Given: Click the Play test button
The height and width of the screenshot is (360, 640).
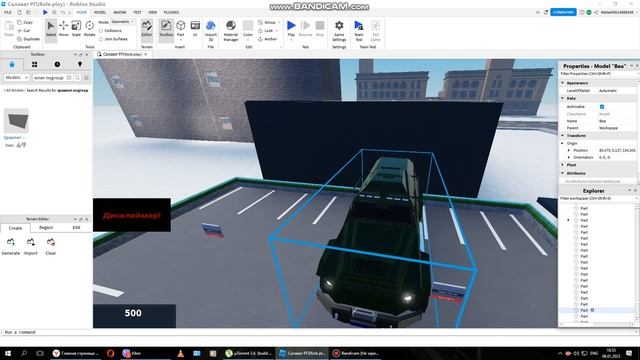Looking at the screenshot, I should point(291,29).
